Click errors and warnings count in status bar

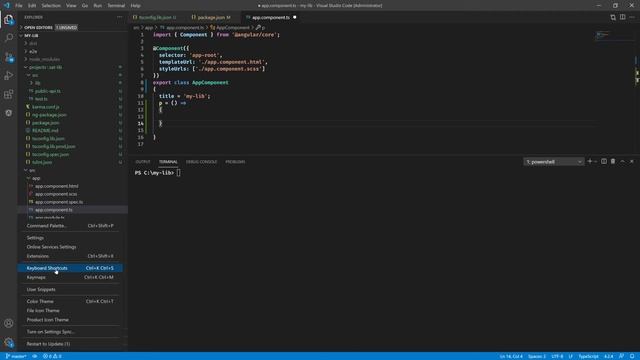coord(52,356)
